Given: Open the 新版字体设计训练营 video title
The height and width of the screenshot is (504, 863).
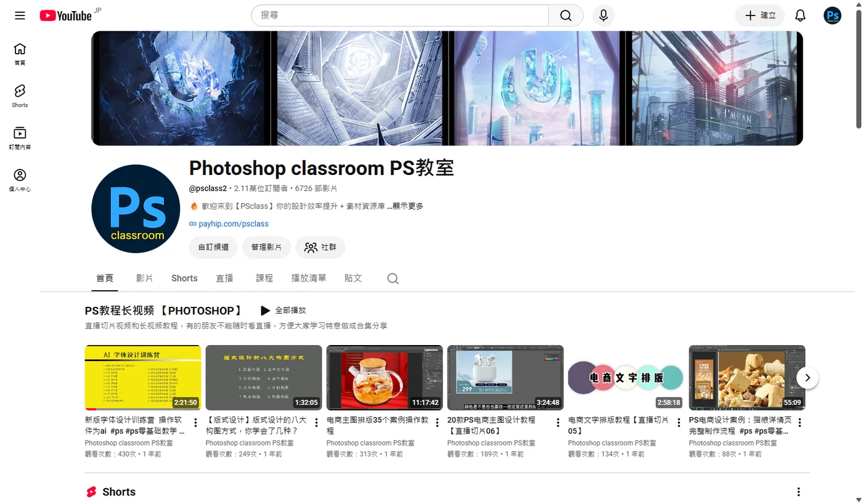Looking at the screenshot, I should coord(135,425).
